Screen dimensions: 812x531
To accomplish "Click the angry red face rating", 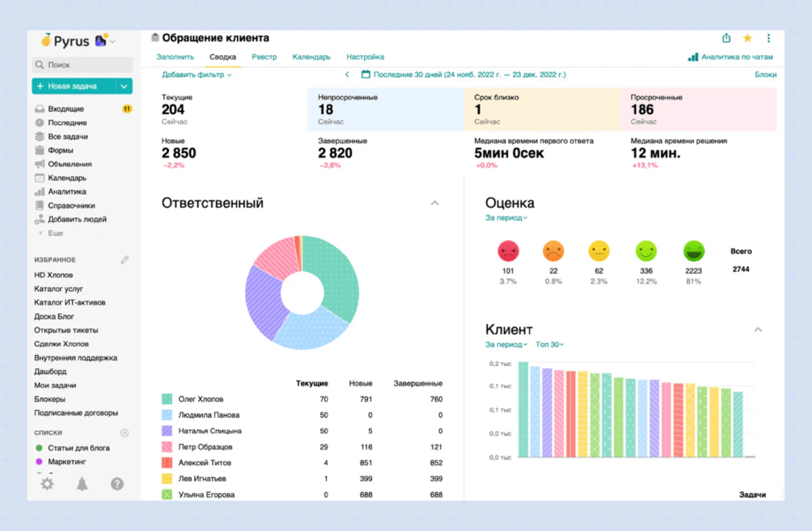I will 508,252.
